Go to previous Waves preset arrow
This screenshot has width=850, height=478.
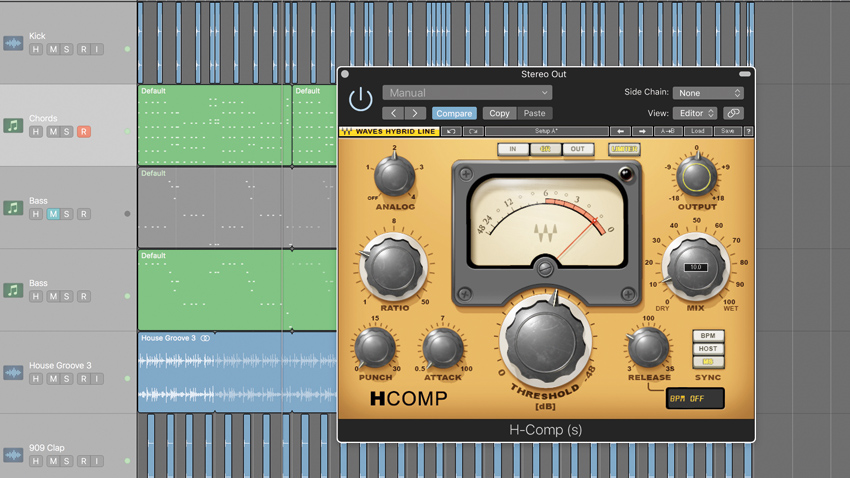click(620, 131)
